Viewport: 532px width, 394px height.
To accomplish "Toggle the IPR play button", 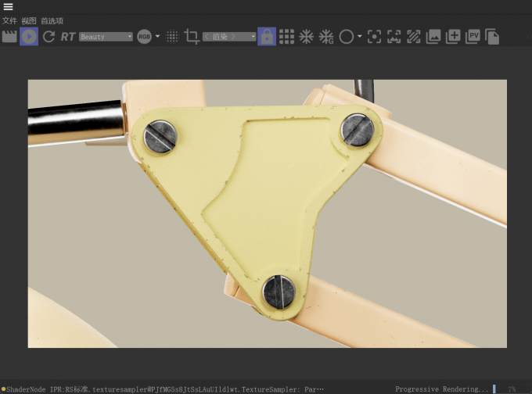I will click(x=29, y=37).
